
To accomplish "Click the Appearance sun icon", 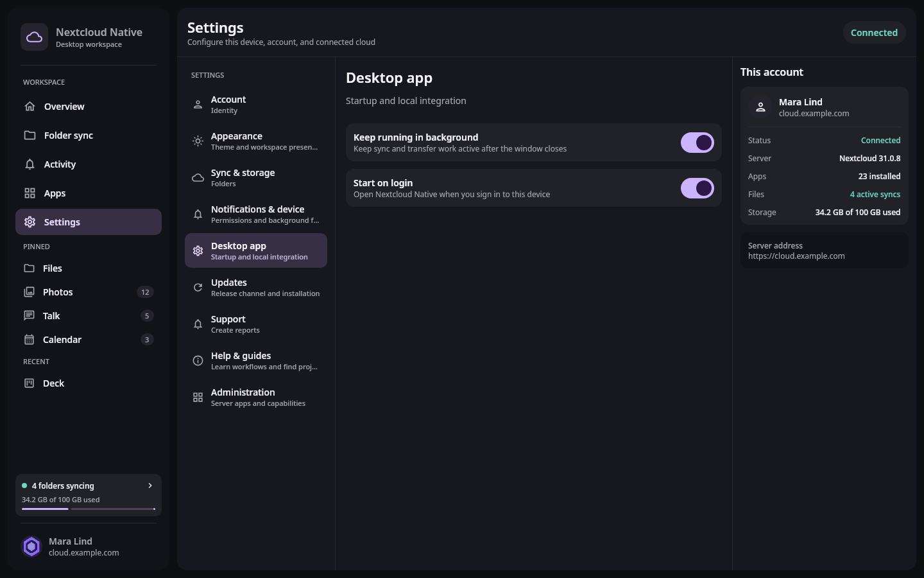I will tap(198, 141).
